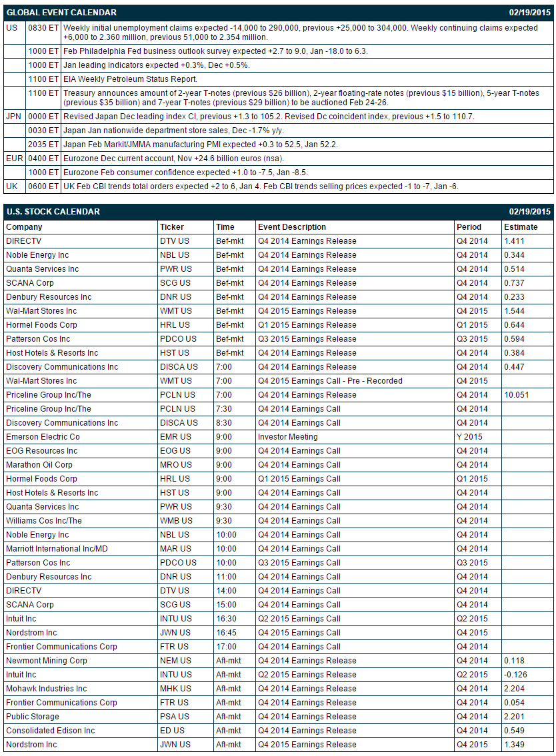556x756 pixels.
Task: Click the 8:30 time for Discovery call
Action: coord(224,423)
